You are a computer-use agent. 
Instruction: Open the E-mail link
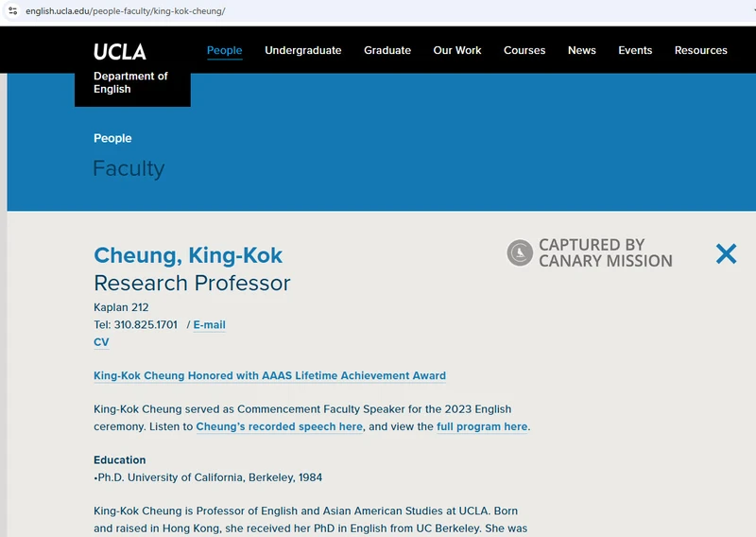(x=209, y=324)
